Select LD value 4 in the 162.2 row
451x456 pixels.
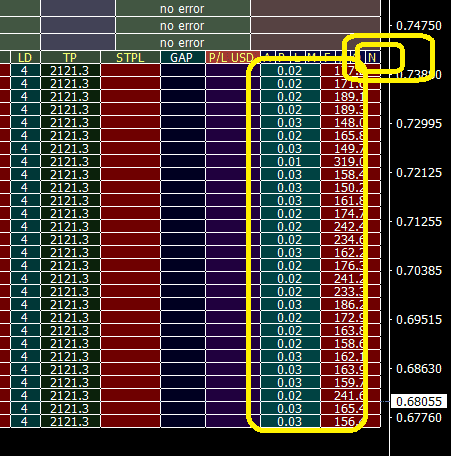pos(24,253)
